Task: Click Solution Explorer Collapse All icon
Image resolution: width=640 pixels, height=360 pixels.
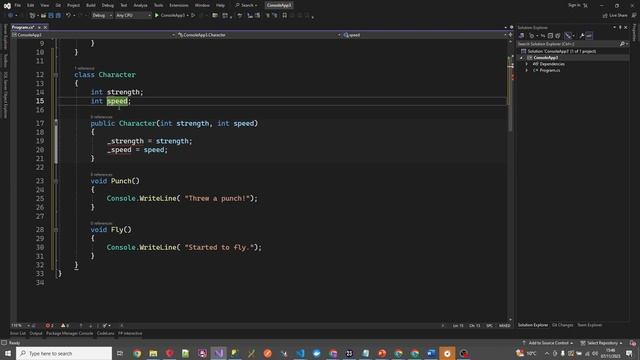Action: (x=550, y=36)
